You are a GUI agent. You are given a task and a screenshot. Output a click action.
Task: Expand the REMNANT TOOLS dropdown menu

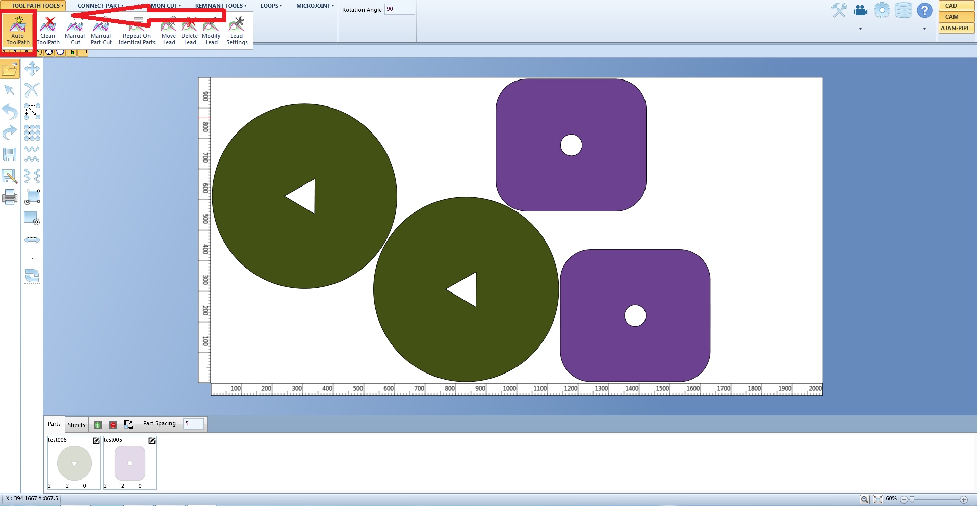[x=220, y=6]
